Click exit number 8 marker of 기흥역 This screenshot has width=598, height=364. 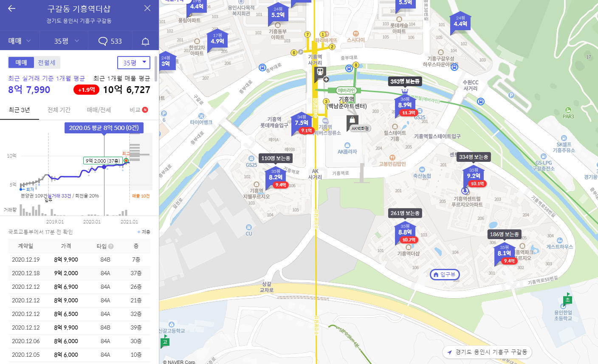point(356,65)
